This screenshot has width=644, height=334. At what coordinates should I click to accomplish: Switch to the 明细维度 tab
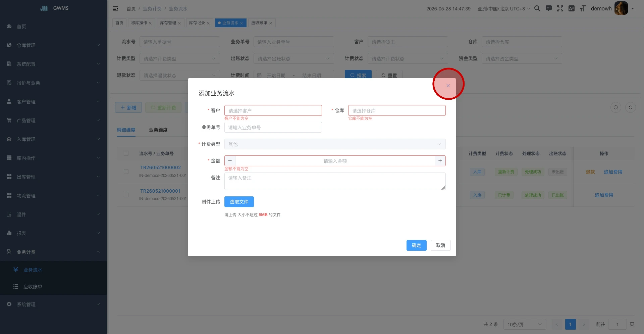pos(126,130)
